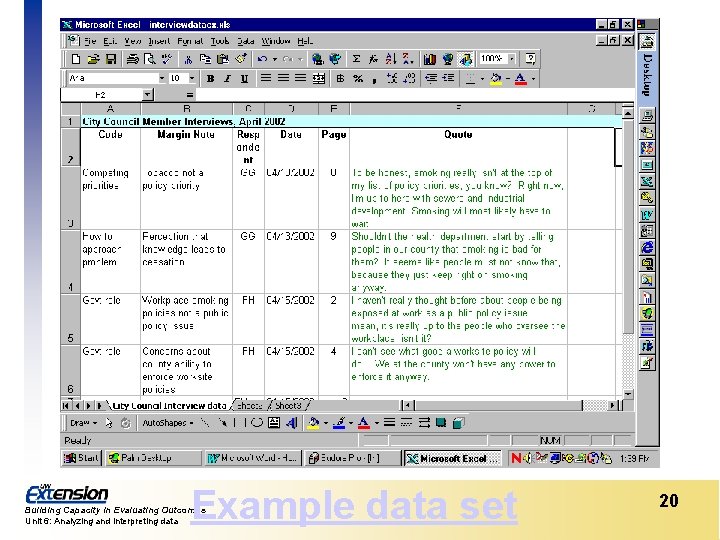The image size is (720, 540).
Task: Click the Cut scissors icon
Action: pyautogui.click(x=188, y=59)
